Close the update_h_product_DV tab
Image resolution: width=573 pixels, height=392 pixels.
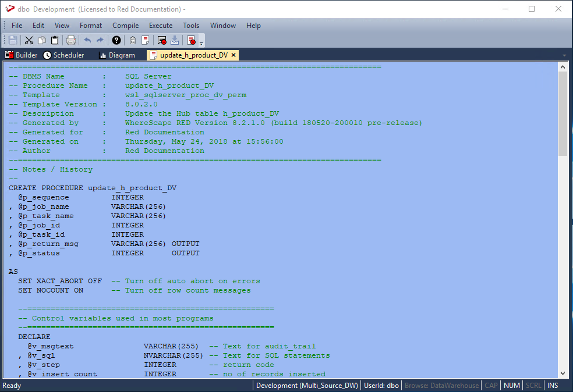[234, 55]
